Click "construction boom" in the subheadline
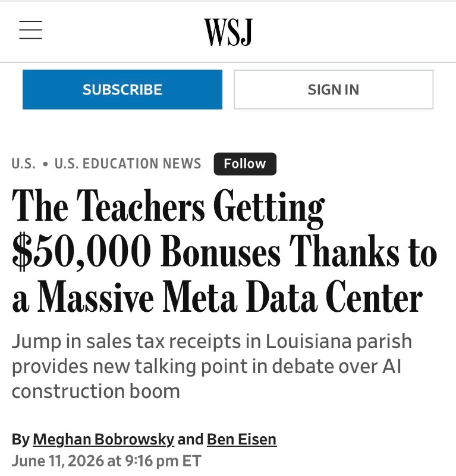456x476 pixels. (x=96, y=391)
